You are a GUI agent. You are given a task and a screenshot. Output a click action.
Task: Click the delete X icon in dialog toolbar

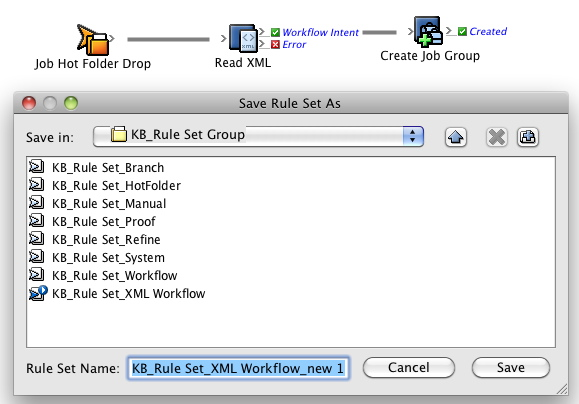pos(497,137)
